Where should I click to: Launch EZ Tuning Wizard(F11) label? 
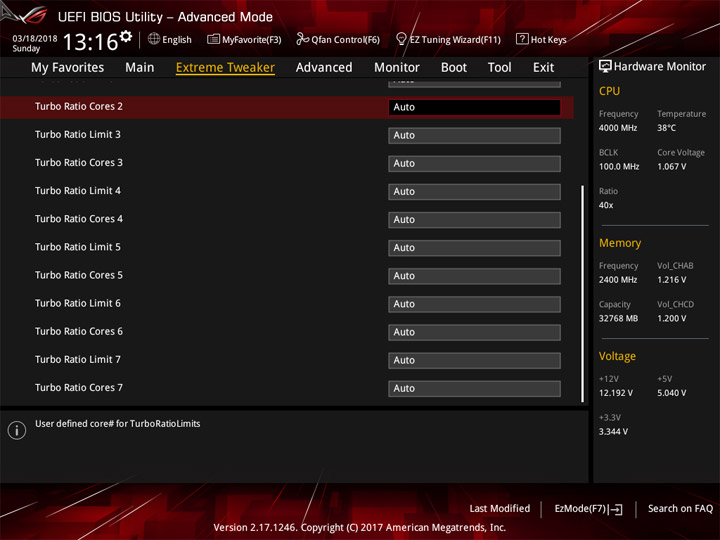(x=455, y=40)
